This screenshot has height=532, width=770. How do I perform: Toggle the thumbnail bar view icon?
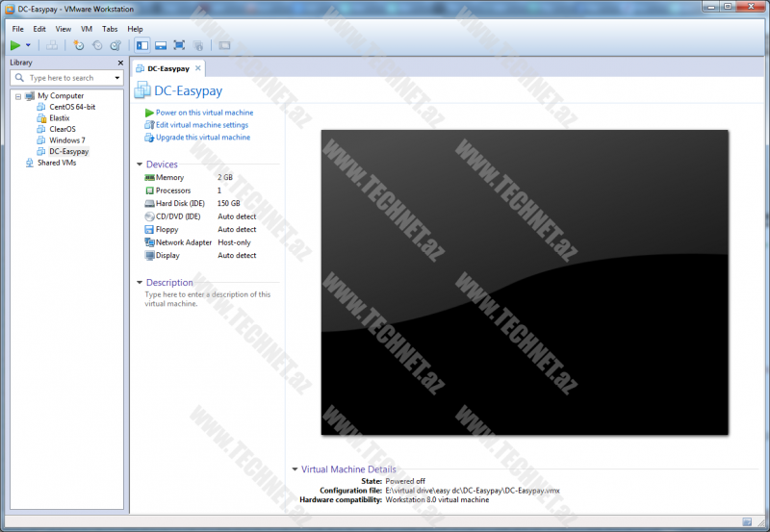coord(161,45)
